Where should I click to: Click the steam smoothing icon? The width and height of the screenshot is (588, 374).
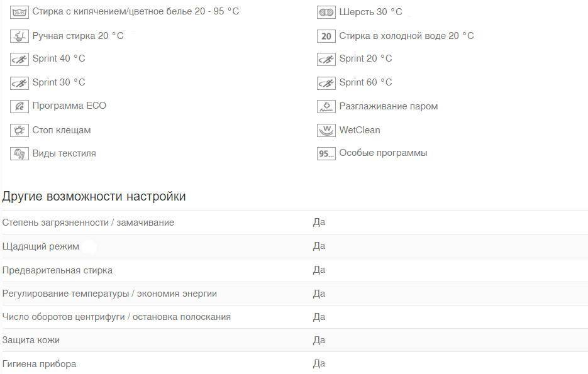pos(326,106)
